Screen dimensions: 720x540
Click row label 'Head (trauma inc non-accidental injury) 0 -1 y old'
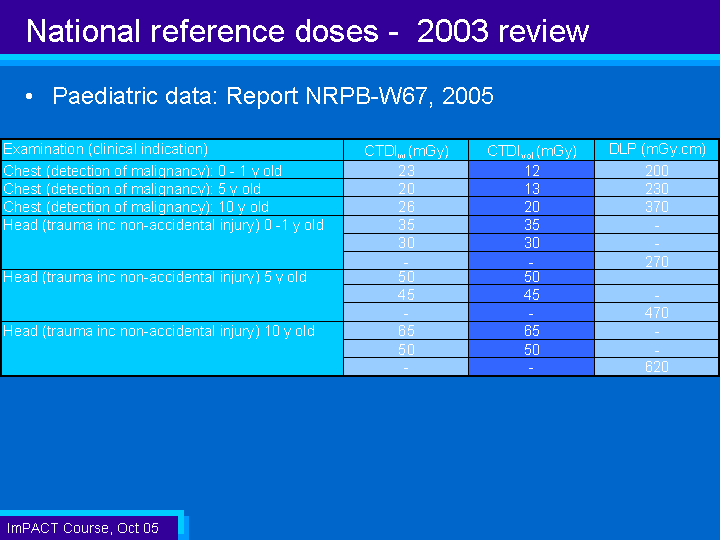[x=163, y=225]
